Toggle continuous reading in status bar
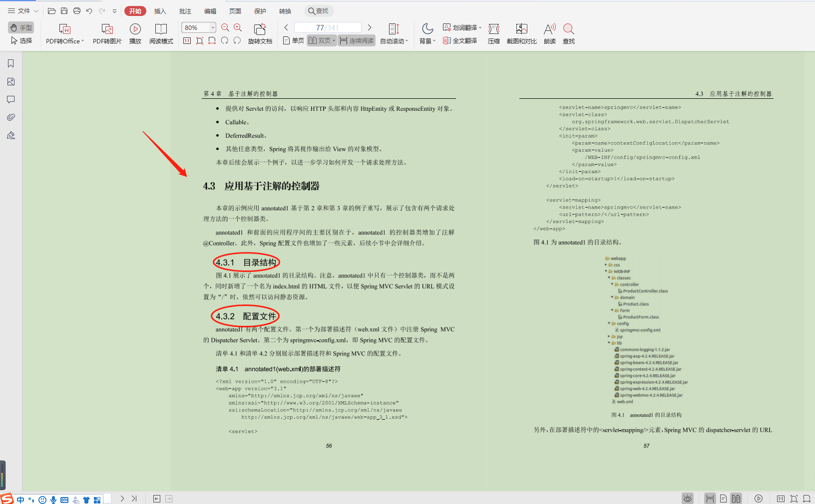 click(x=710, y=499)
